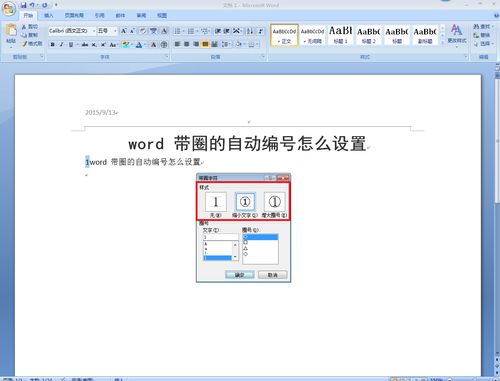Open the Office button menu
This screenshot has height=381, width=500.
[9, 9]
